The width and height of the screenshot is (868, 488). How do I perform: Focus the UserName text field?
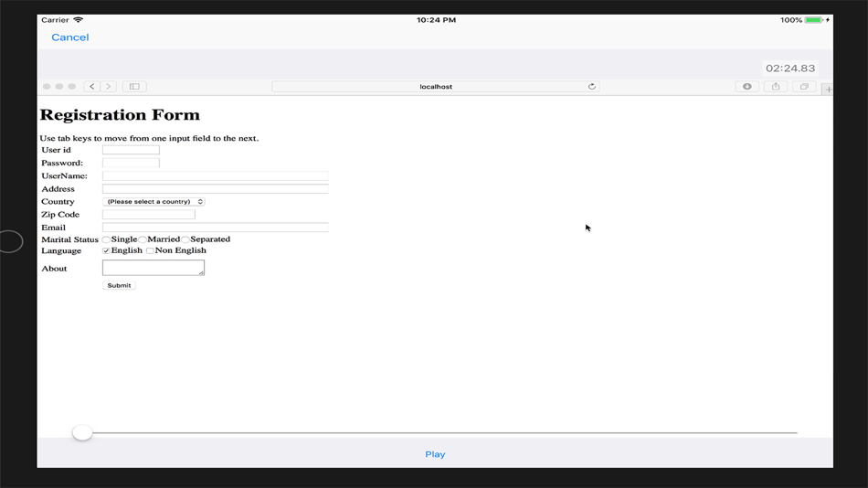216,175
